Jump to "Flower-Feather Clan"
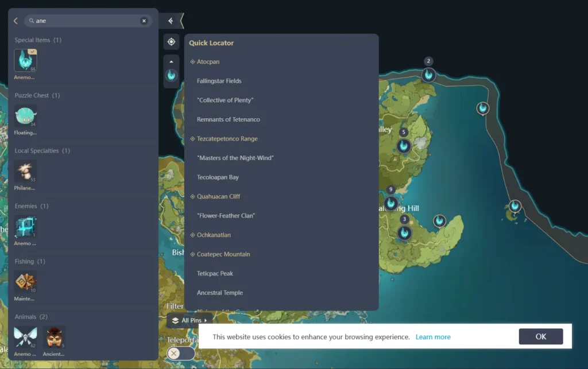The image size is (588, 369). [x=226, y=216]
